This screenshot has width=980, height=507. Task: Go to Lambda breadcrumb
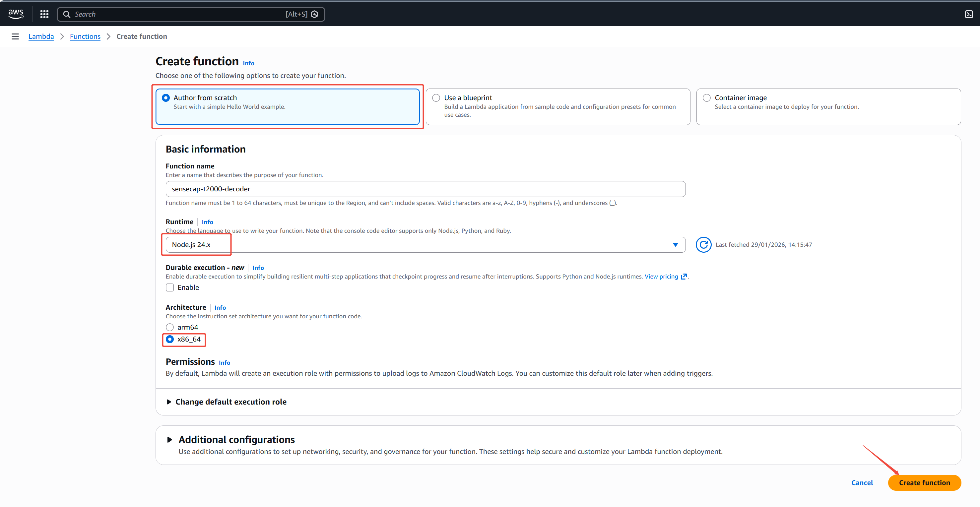[41, 36]
